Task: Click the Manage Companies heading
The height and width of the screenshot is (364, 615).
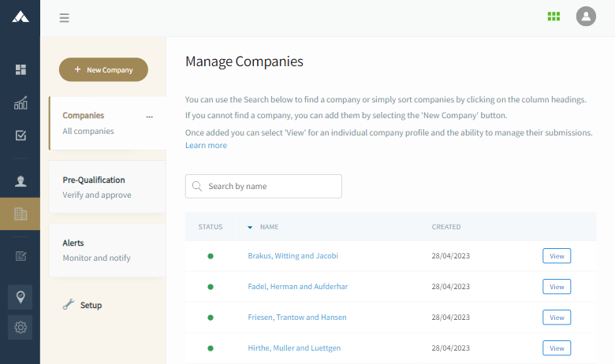Action: pos(244,62)
